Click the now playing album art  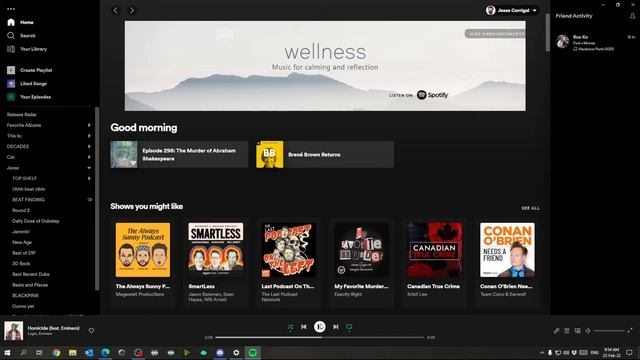[x=13, y=331]
